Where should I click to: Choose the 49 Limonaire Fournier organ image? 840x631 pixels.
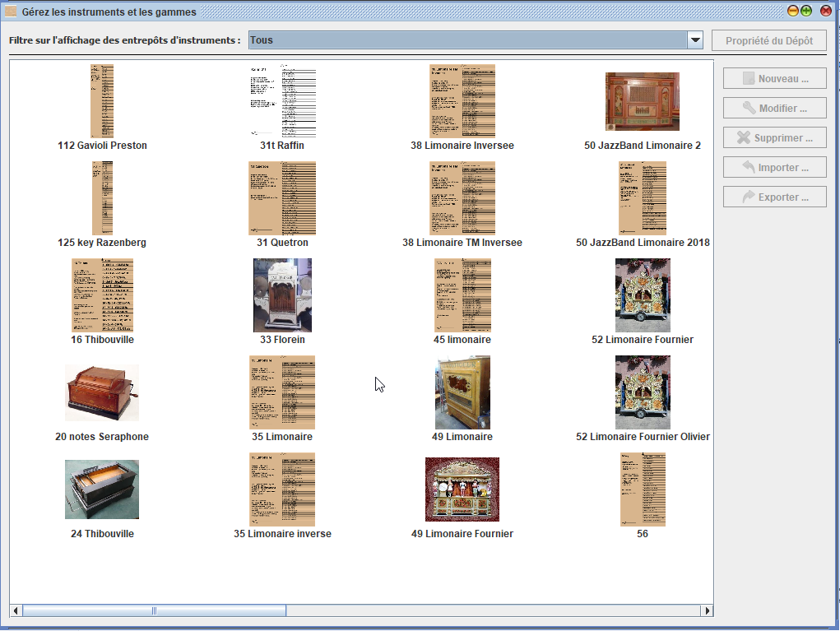462,489
